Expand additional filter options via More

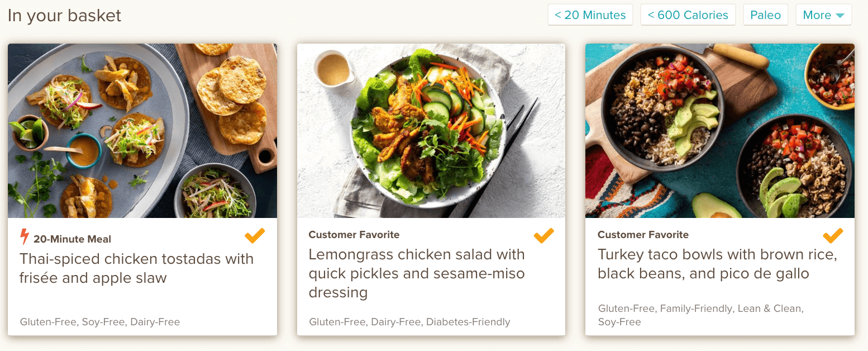click(x=823, y=15)
